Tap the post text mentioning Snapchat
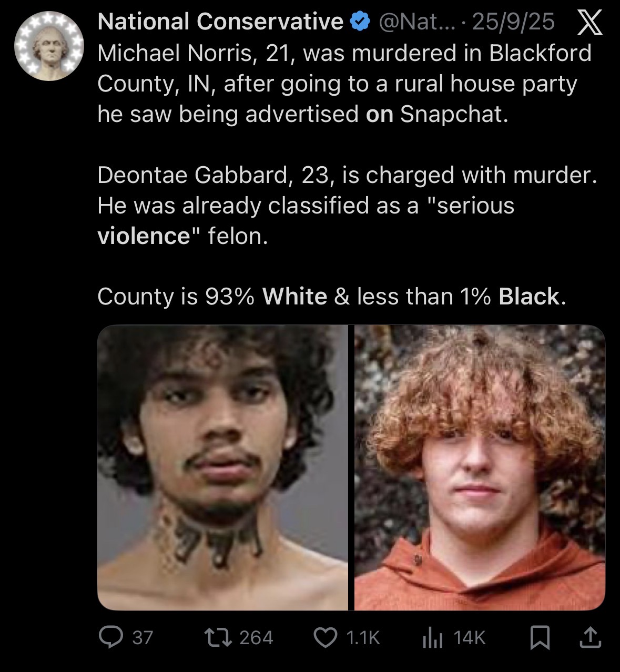Viewport: 620px width, 672px height. click(344, 84)
